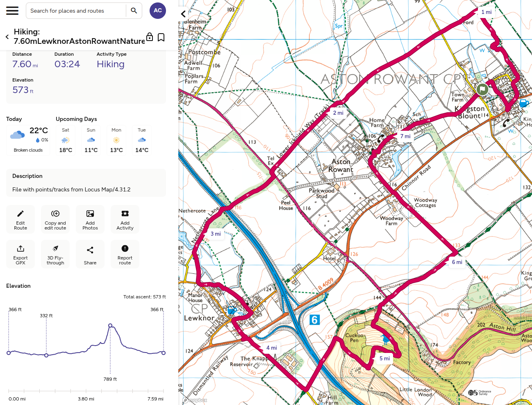Image resolution: width=532 pixels, height=405 pixels.
Task: Bookmark this hiking route
Action: (161, 37)
